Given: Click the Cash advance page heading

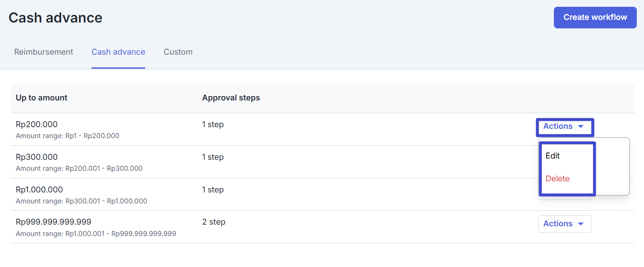Looking at the screenshot, I should coord(55,18).
